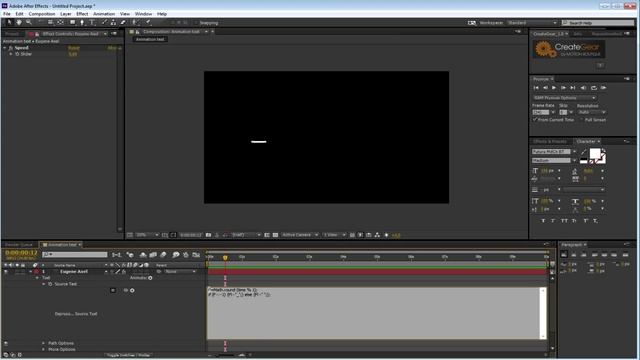Viewport: 640px width, 360px height.
Task: Click the Animate flyout button
Action: 150,278
